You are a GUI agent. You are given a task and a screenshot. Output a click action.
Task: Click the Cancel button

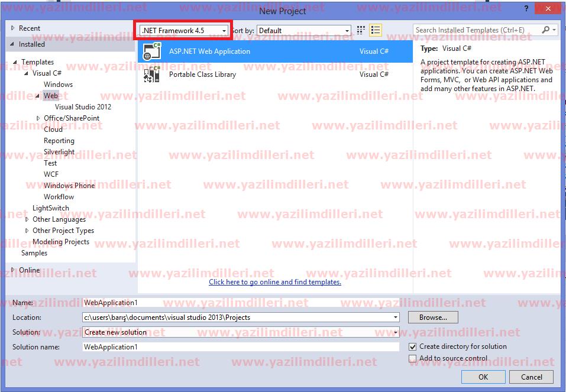tap(531, 377)
